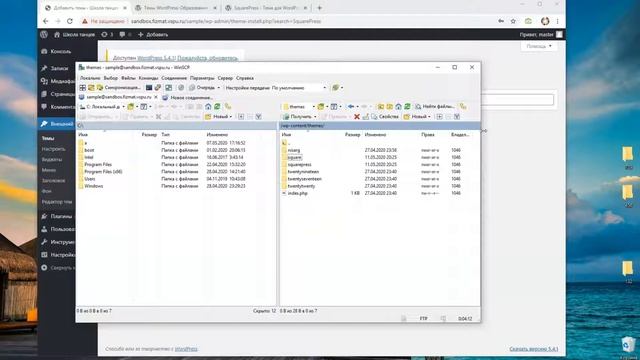The height and width of the screenshot is (360, 640).
Task: Open the 'Локально' menu in WinSCP
Action: pyautogui.click(x=90, y=78)
